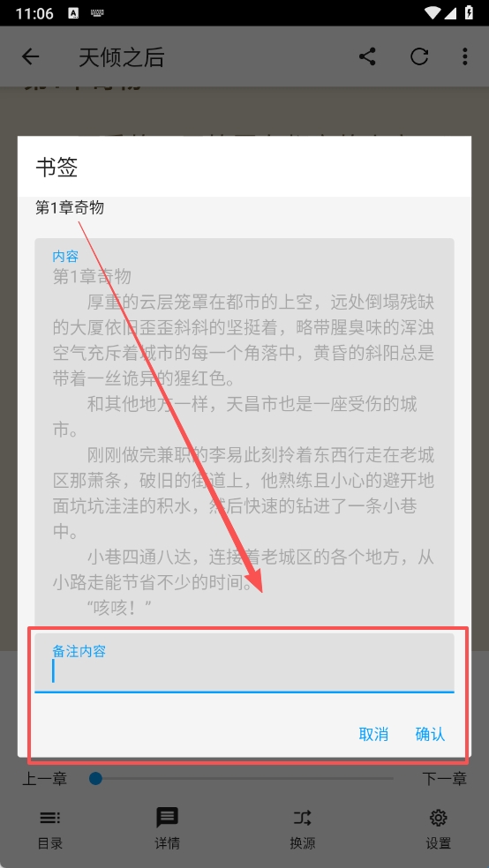
Task: Click the 内容 bookmark content text area
Action: point(244,432)
